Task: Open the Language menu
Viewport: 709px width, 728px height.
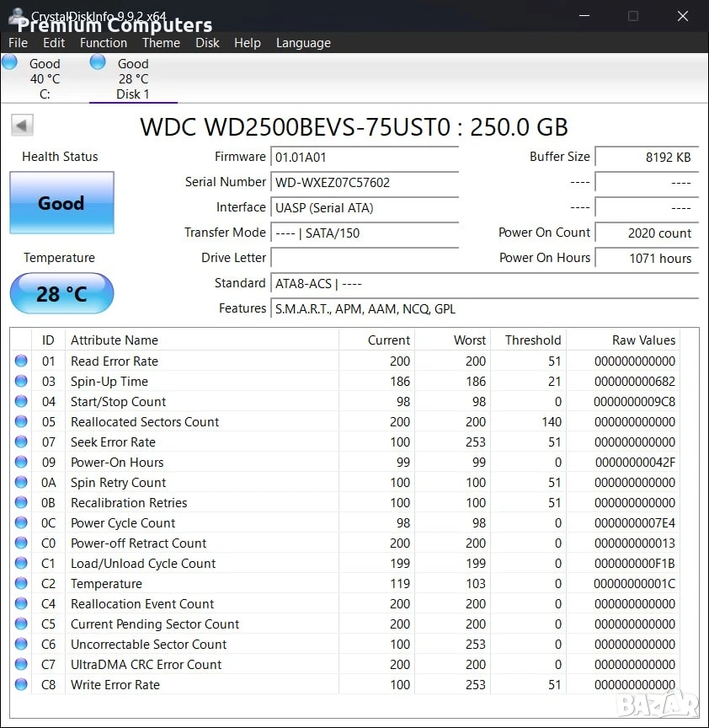Action: click(303, 43)
